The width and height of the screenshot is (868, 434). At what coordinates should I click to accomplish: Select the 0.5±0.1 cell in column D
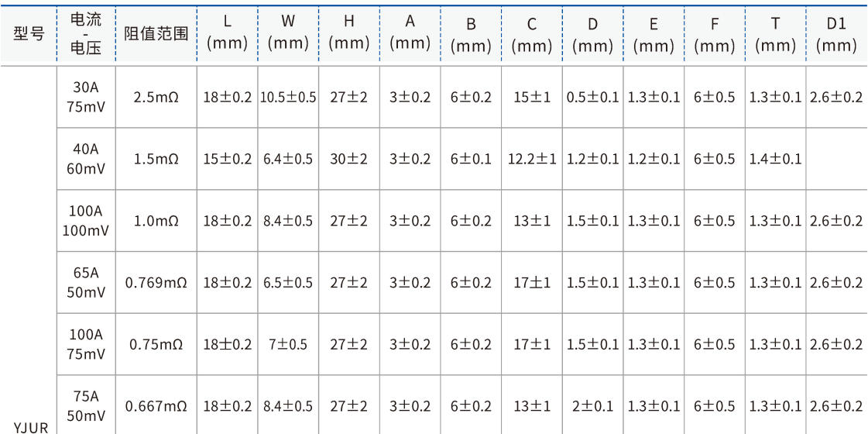[x=593, y=98]
